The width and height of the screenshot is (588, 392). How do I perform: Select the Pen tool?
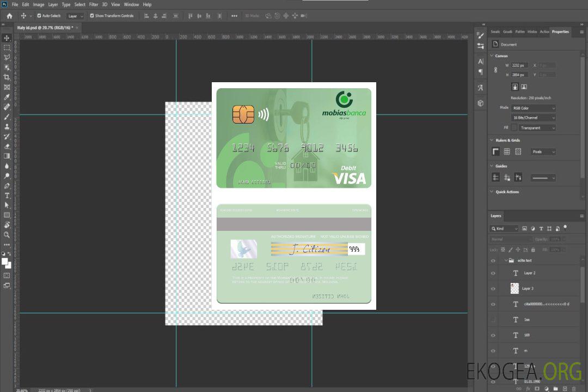pyautogui.click(x=7, y=186)
